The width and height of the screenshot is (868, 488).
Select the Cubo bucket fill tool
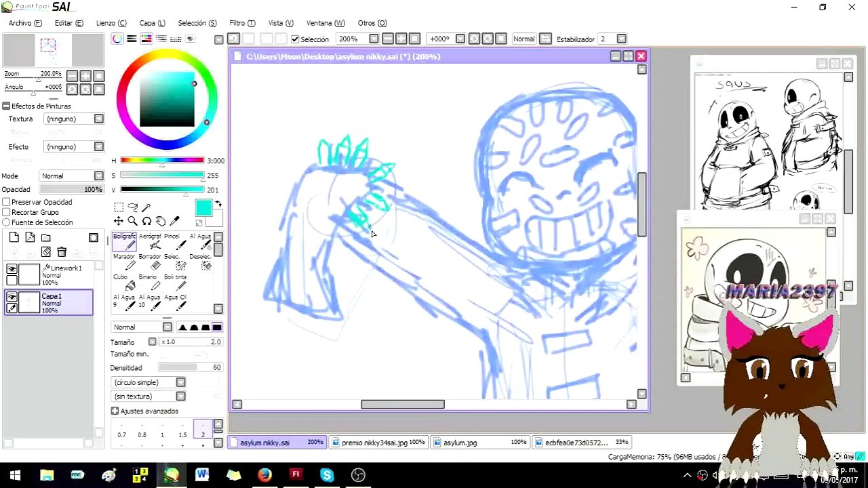point(124,281)
